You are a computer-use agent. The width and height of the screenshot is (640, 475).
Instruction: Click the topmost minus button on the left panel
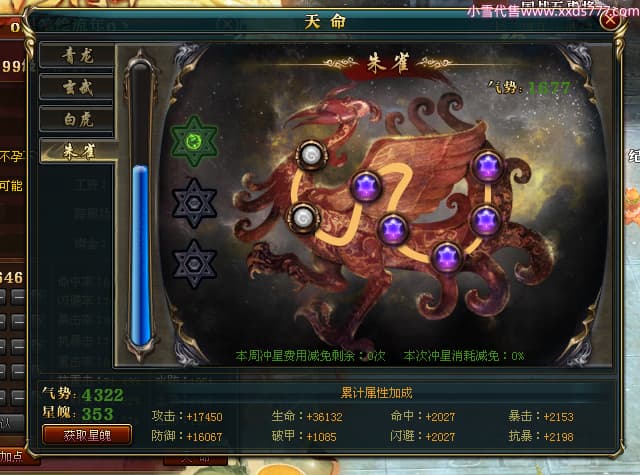tap(18, 297)
